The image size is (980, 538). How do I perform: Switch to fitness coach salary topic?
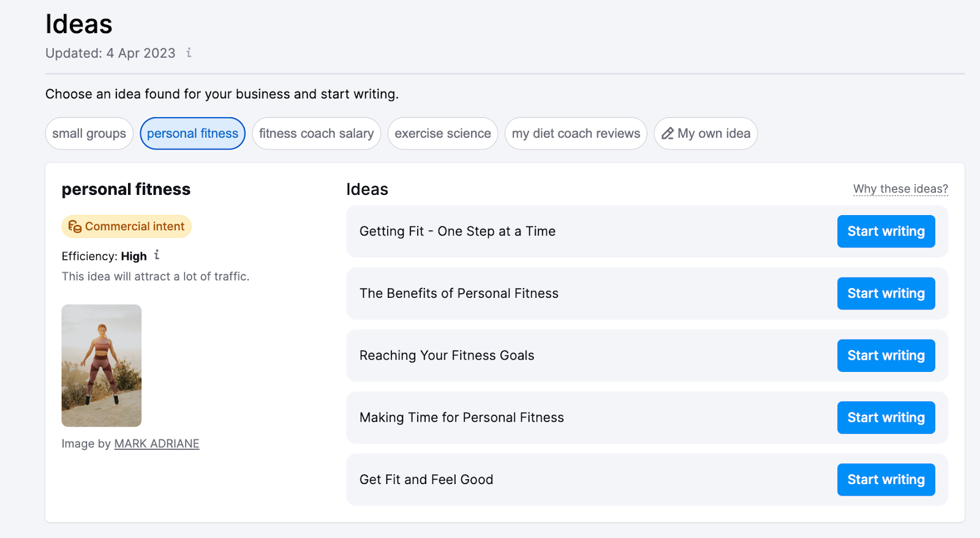(316, 134)
